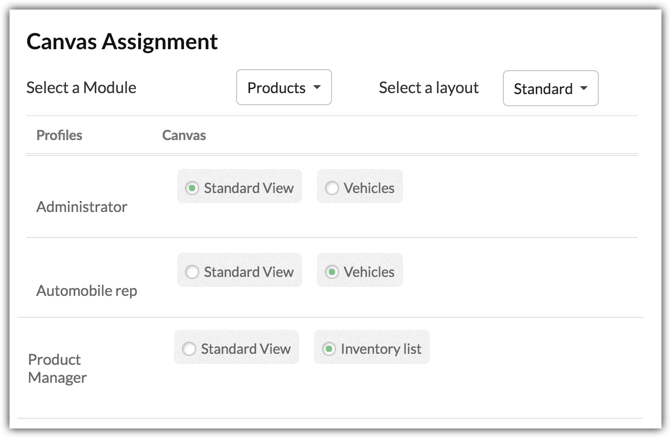
Task: Open the Standard layout dropdown
Action: coord(550,89)
